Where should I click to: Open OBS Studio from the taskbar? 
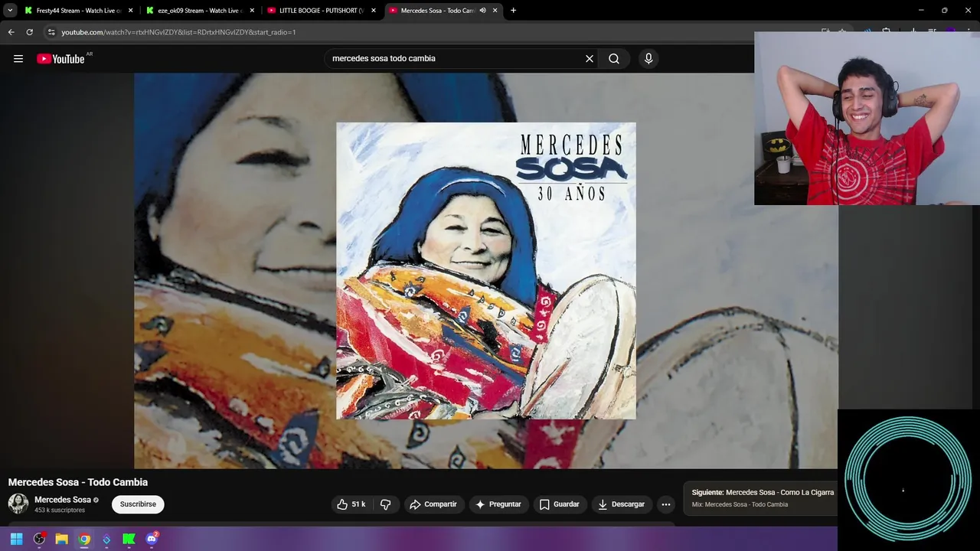pyautogui.click(x=39, y=539)
